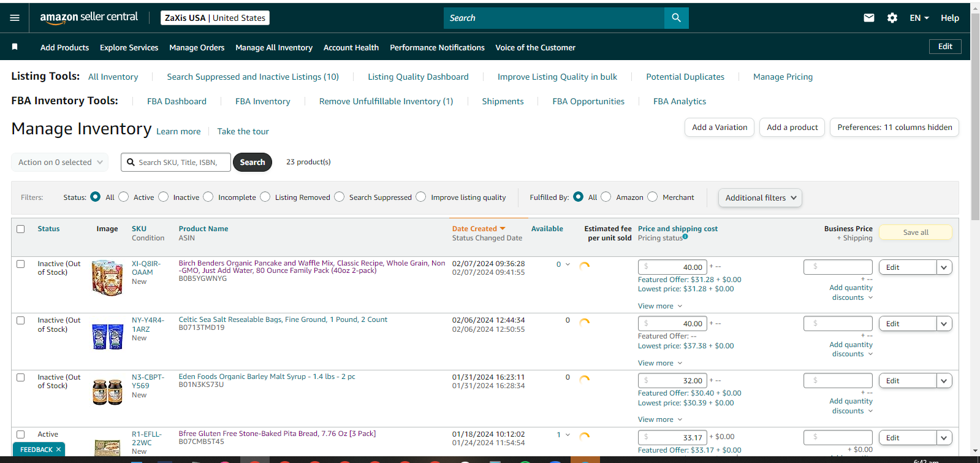Click the Edit button in navigation bar
Screen dimensions: 980x463
(x=945, y=47)
